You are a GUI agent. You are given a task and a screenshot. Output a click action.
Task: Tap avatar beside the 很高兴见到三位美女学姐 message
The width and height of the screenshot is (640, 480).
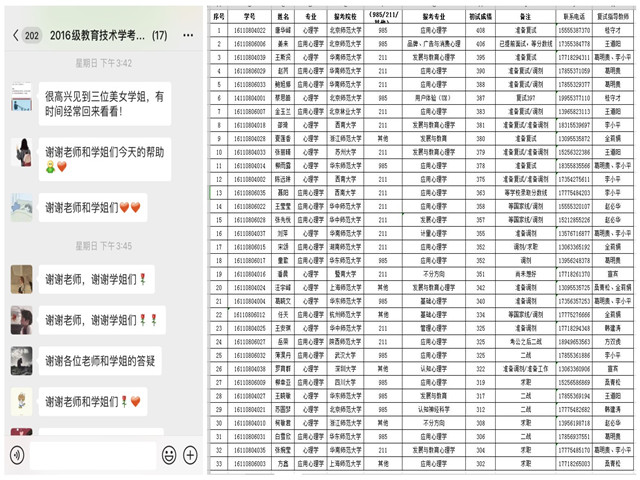[22, 102]
